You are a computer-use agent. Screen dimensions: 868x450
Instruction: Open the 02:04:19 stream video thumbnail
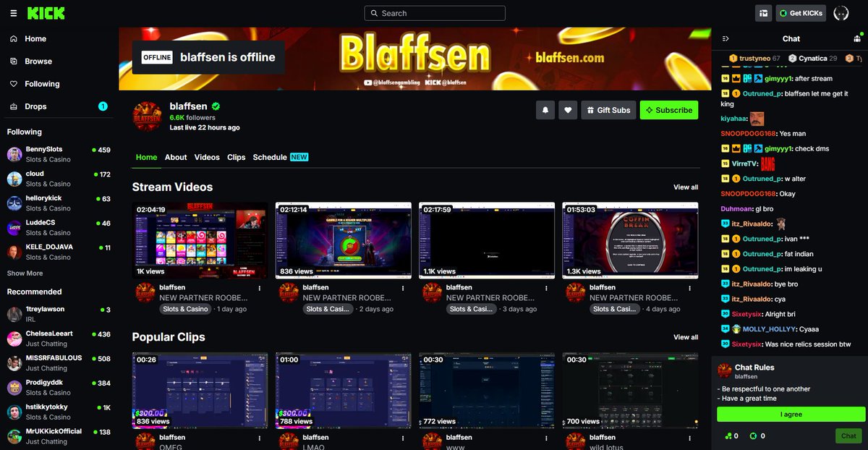(200, 240)
